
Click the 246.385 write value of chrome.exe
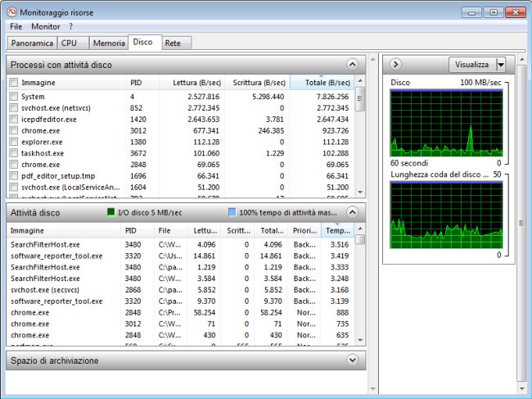[x=271, y=130]
